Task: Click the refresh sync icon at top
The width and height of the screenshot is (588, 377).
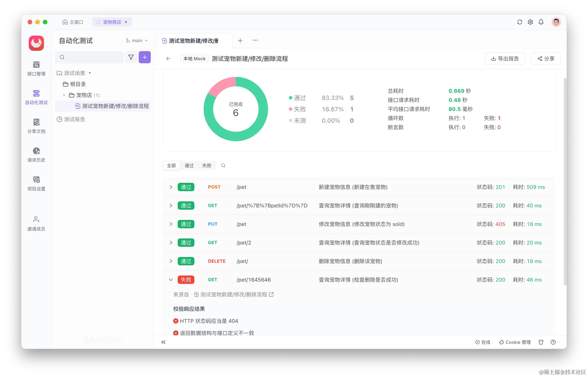Action: [x=519, y=22]
